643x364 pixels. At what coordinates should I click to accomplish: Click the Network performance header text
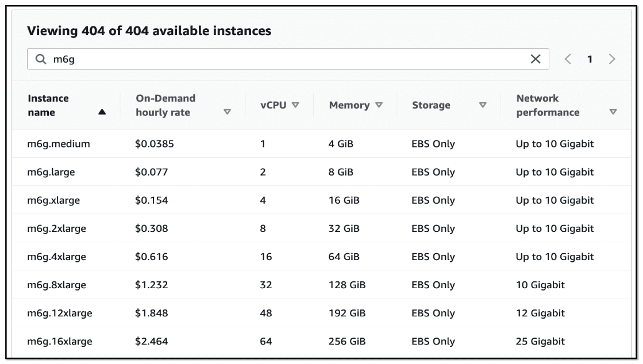[x=548, y=105]
